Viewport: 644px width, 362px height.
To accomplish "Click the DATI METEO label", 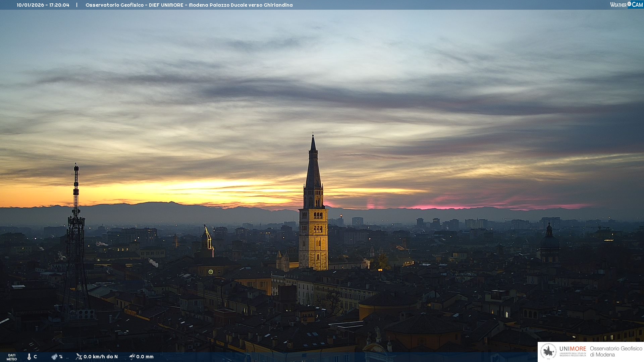I will pyautogui.click(x=12, y=357).
